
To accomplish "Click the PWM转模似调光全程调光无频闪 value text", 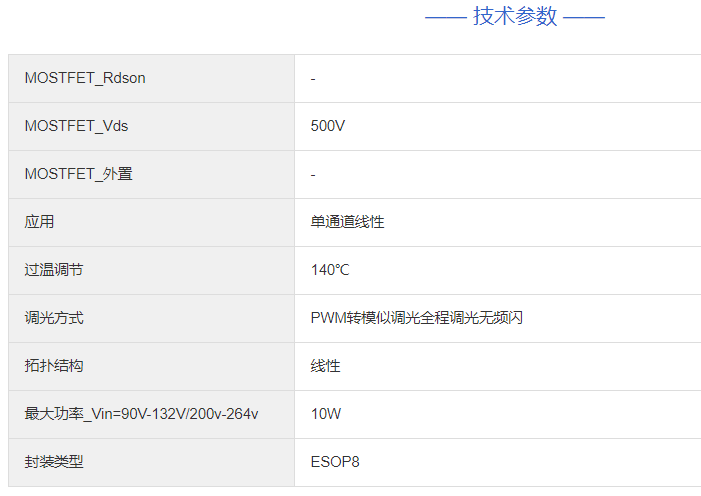I will 417,318.
